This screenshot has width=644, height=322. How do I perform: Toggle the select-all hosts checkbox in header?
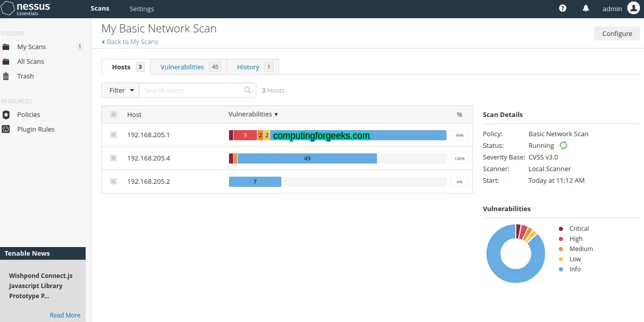pyautogui.click(x=113, y=115)
